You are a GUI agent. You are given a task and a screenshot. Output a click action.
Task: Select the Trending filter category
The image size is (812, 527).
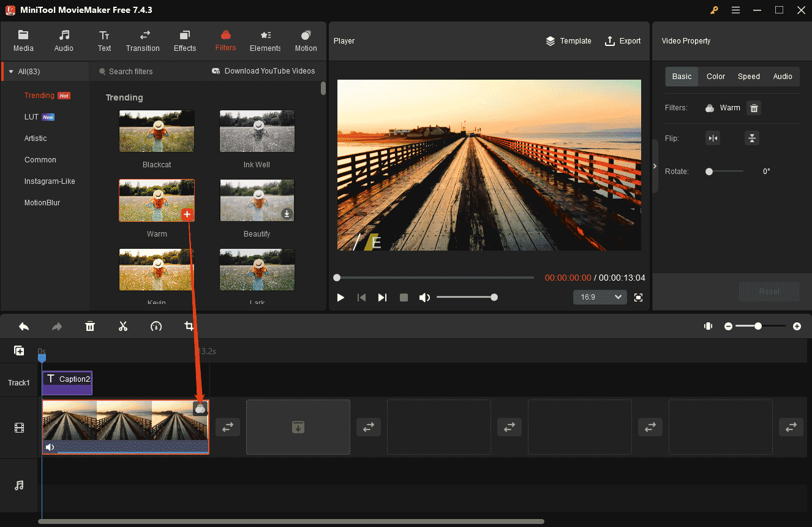[39, 96]
